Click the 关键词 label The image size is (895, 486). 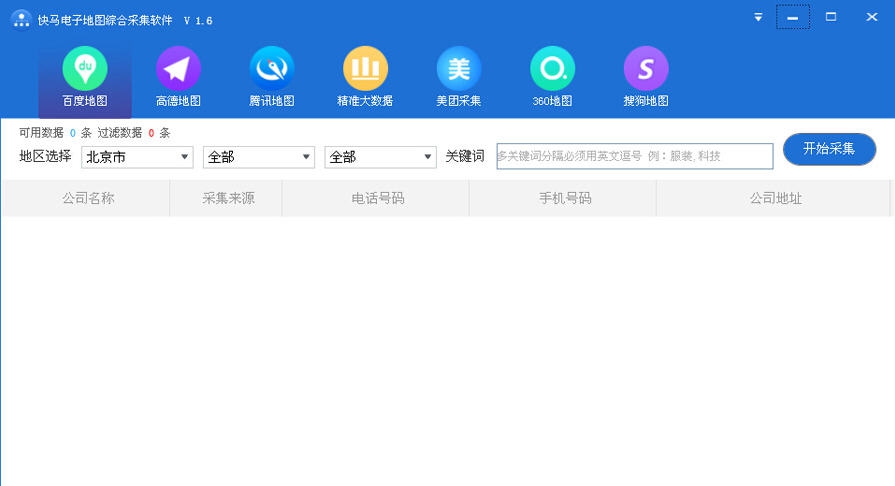coord(465,156)
